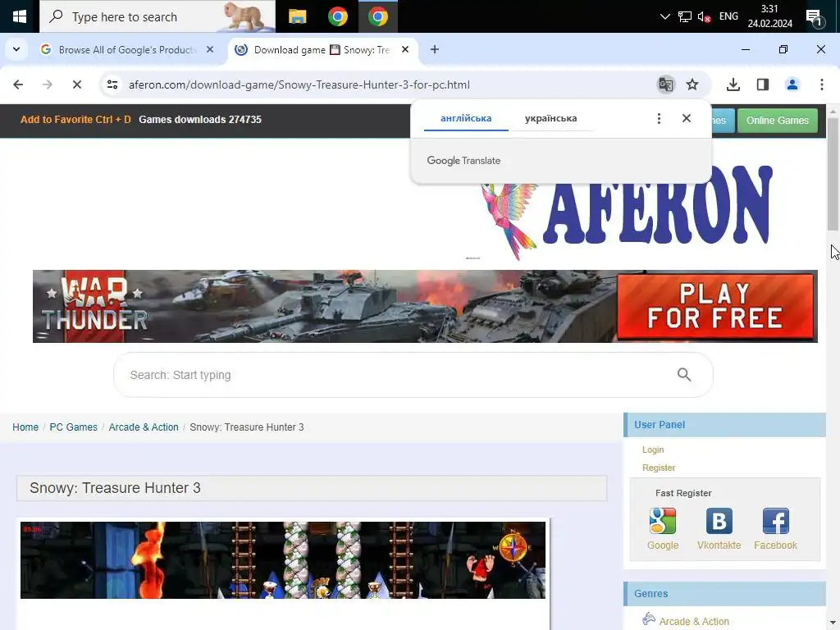Click Add to Favorite Ctrl + D
This screenshot has height=630, width=840.
75,120
